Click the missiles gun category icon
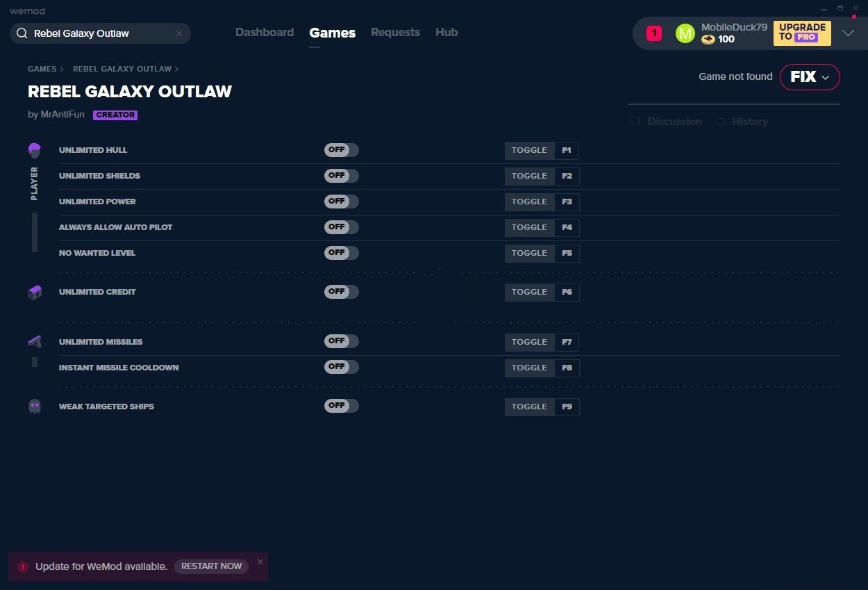Image resolution: width=868 pixels, height=590 pixels. tap(35, 341)
